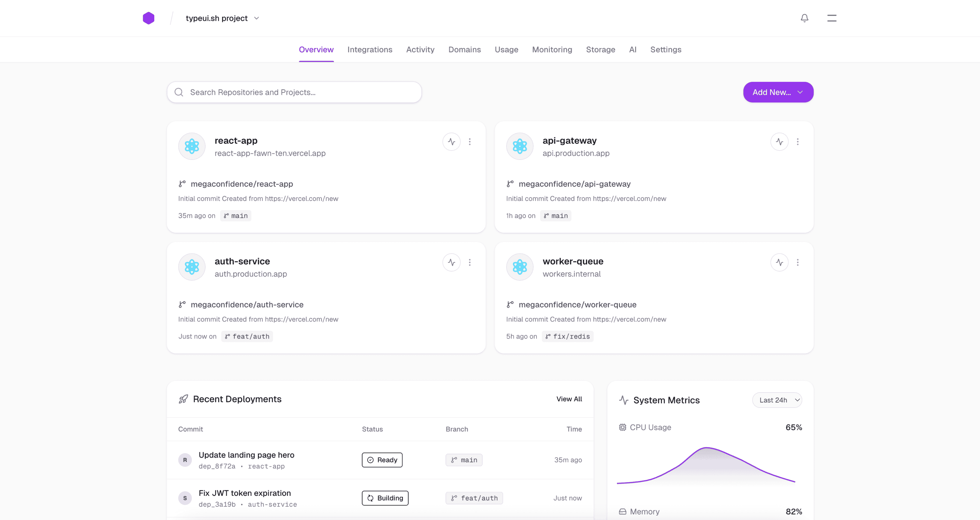Open the Settings tab
Viewport: 980px width, 520px height.
666,49
